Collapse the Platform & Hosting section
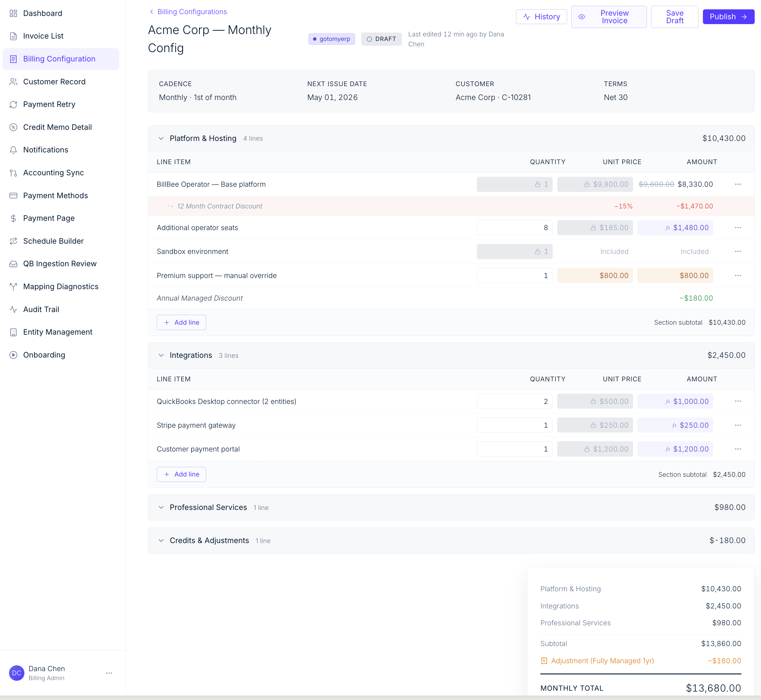Viewport: 761px width, 700px height. coord(161,138)
